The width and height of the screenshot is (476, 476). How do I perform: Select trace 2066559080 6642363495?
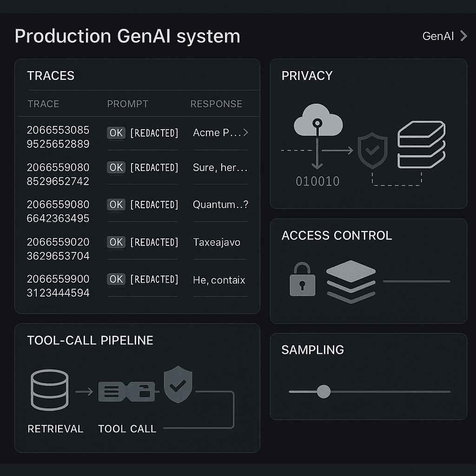(x=58, y=212)
